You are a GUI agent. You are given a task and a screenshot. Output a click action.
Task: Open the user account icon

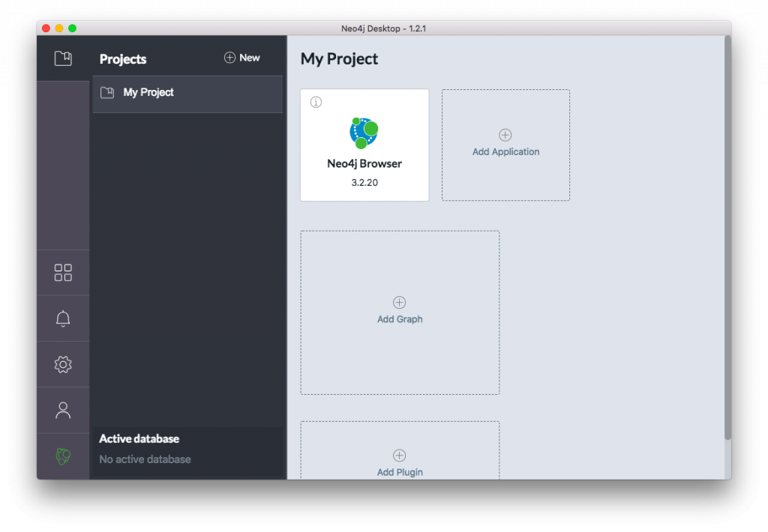[x=63, y=411]
